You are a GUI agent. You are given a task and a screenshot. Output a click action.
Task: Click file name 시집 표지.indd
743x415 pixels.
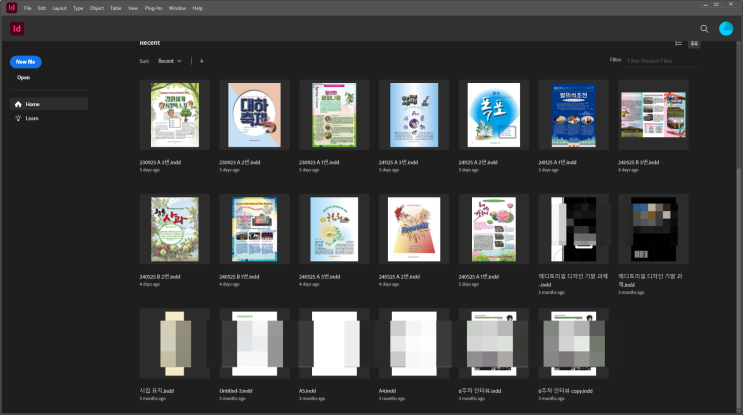tap(157, 391)
